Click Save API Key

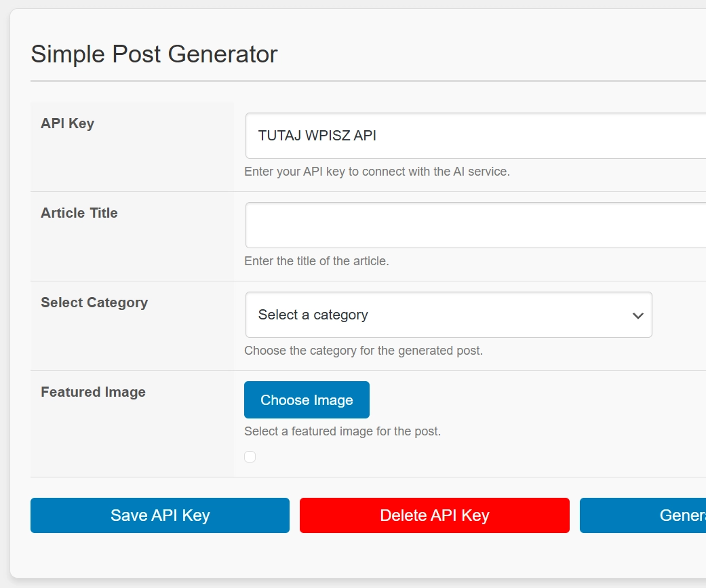[x=159, y=515]
